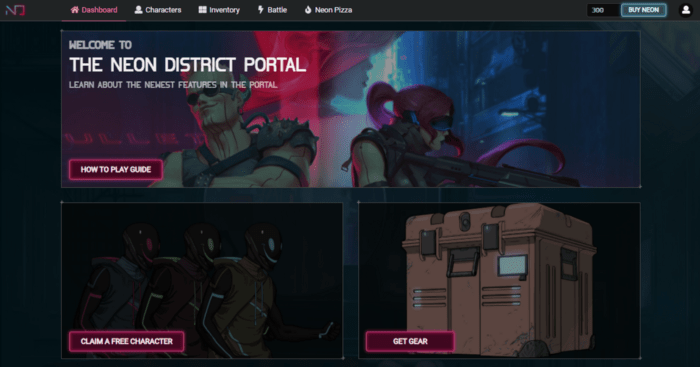Open the user profile avatar icon
Image resolution: width=700 pixels, height=367 pixels.
(685, 10)
